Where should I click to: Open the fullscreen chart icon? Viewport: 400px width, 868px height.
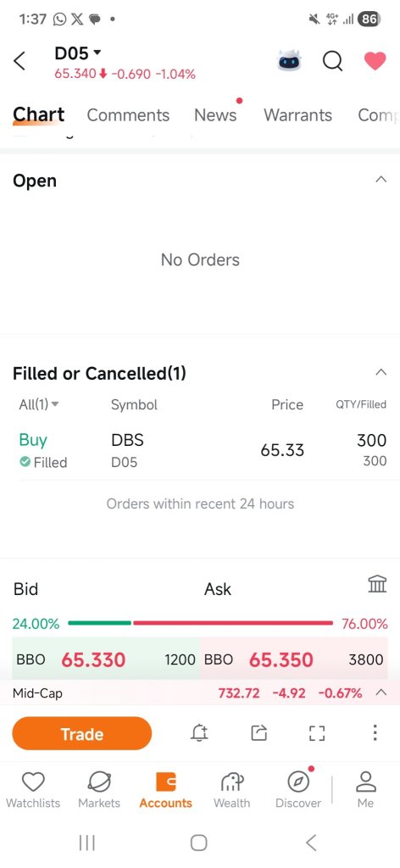click(316, 733)
